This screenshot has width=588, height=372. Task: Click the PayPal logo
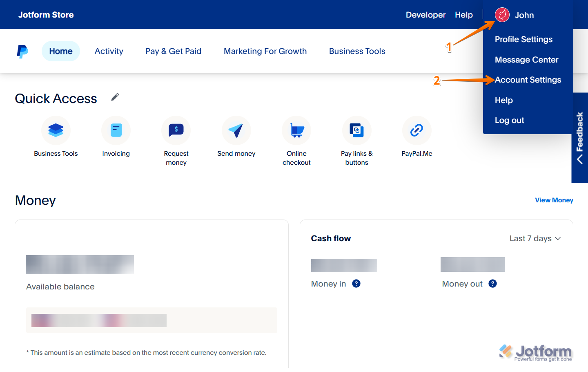tap(22, 51)
